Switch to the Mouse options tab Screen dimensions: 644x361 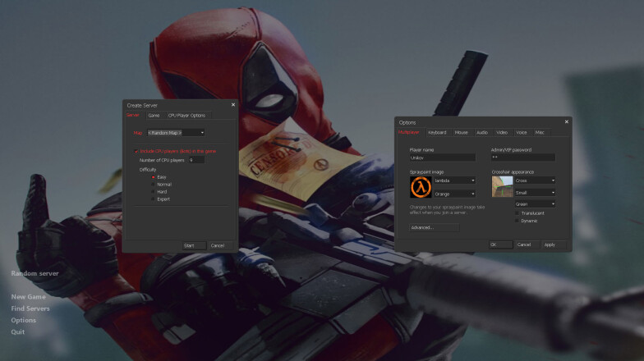(462, 133)
